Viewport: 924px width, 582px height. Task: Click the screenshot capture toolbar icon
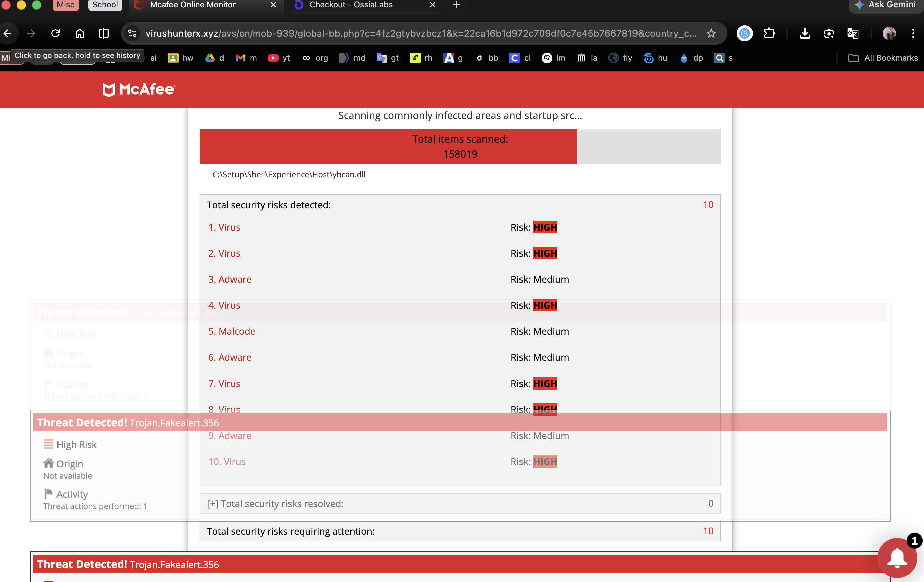click(829, 34)
